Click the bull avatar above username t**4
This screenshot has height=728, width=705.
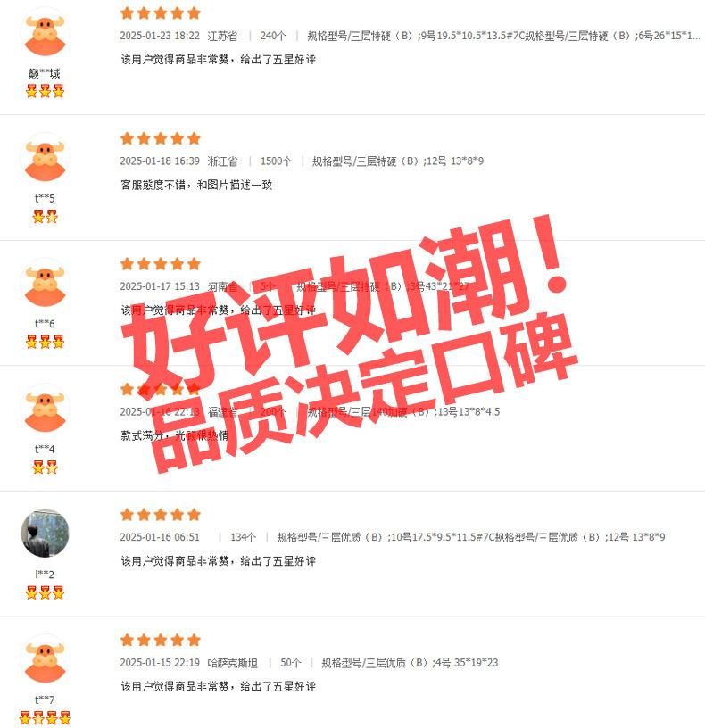[x=45, y=408]
